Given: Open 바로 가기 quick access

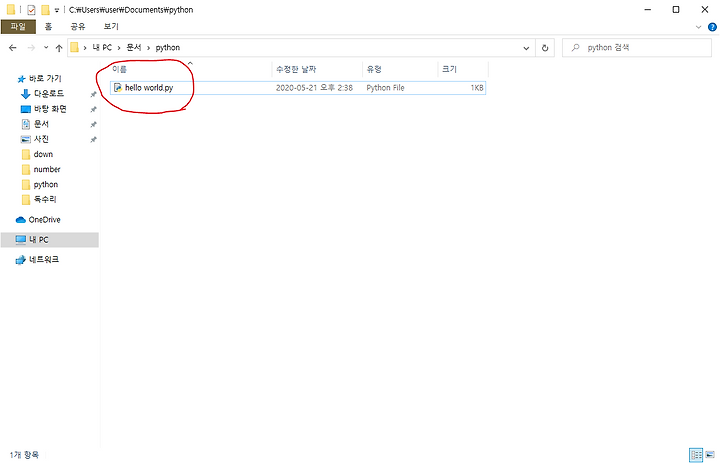Looking at the screenshot, I should coord(45,79).
